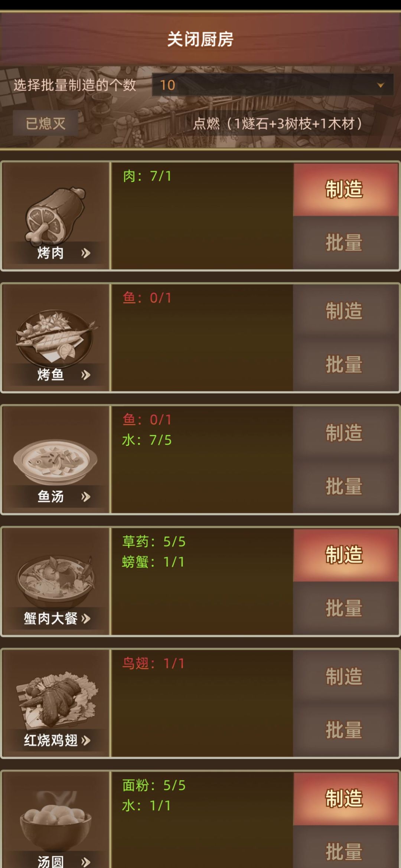Toggle the 已熄灭 fire status button
This screenshot has height=868, width=401.
pos(46,123)
